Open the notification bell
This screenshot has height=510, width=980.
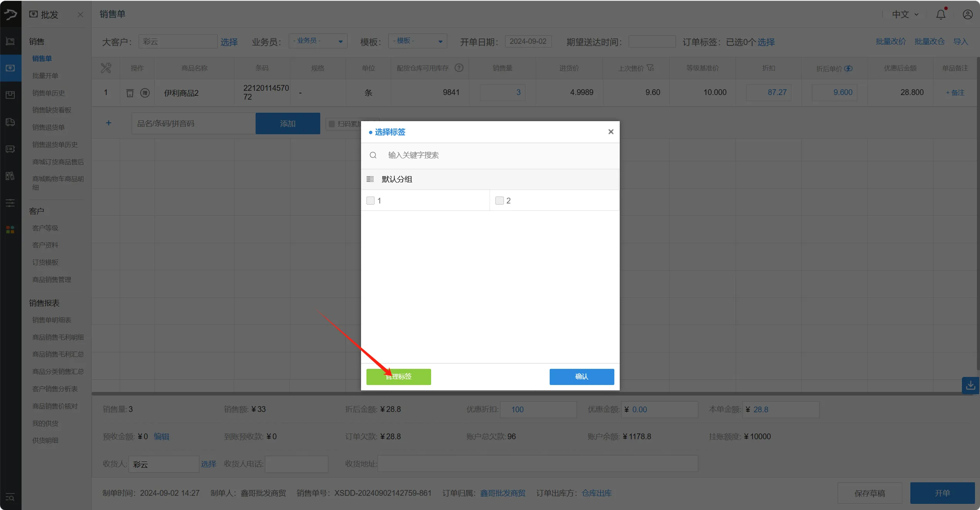[941, 14]
